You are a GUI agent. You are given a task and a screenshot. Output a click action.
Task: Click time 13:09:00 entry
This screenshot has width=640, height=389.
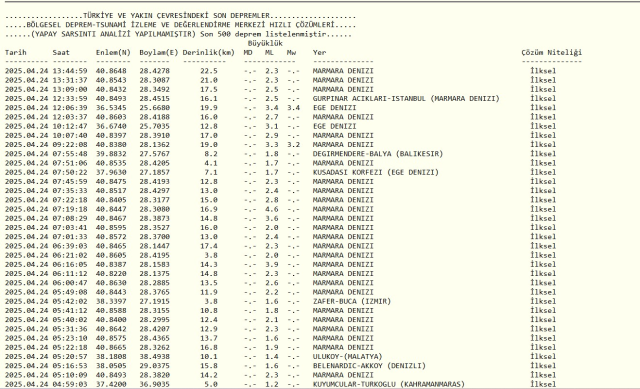70,89
